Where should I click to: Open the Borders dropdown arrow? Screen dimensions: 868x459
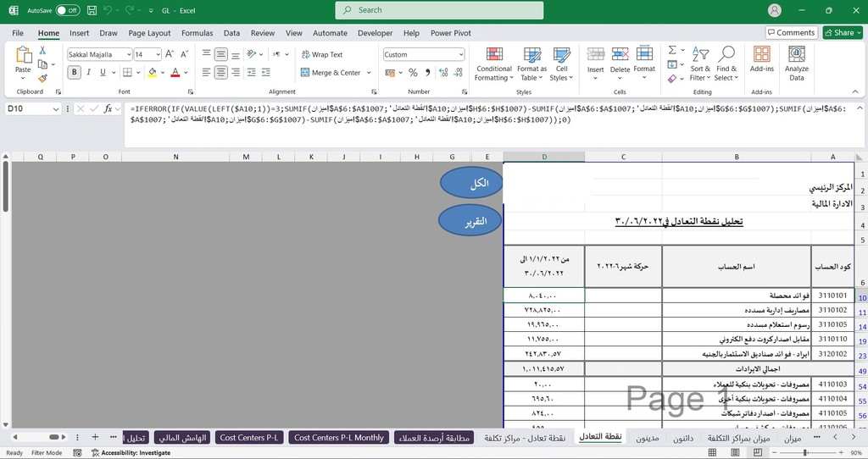[138, 73]
